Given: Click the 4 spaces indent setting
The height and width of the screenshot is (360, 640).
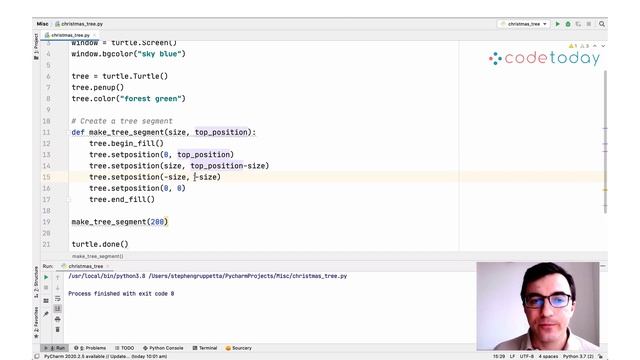Looking at the screenshot, I should pos(548,356).
